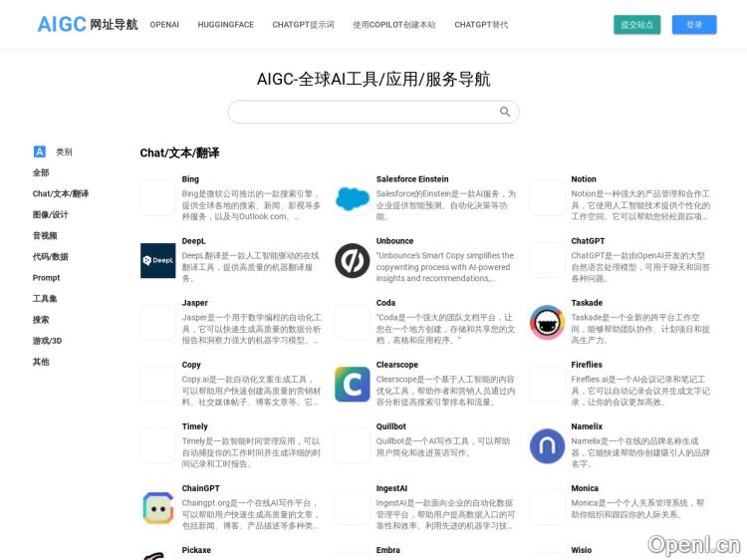
Task: Go to HUGGINGFACE in the top nav
Action: pyautogui.click(x=226, y=25)
